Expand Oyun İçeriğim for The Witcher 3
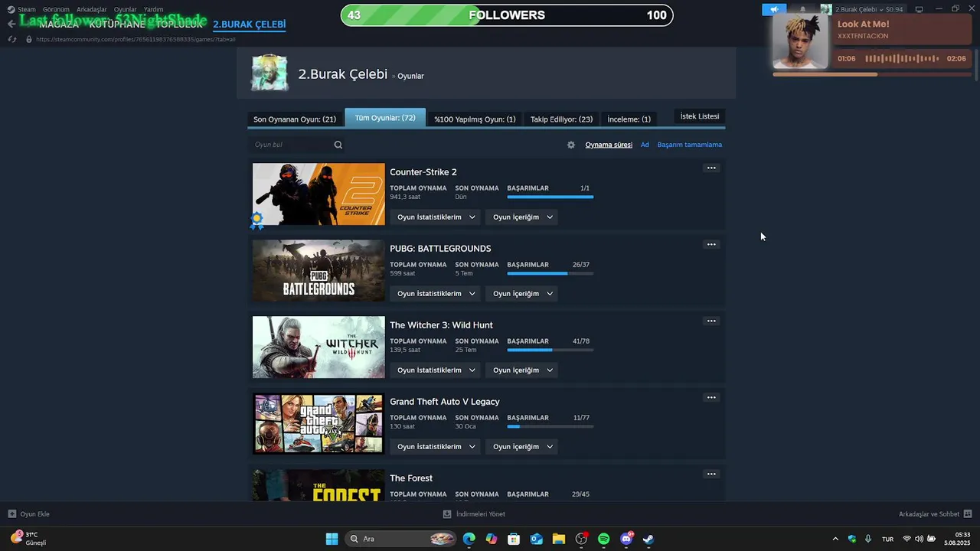 (x=522, y=370)
